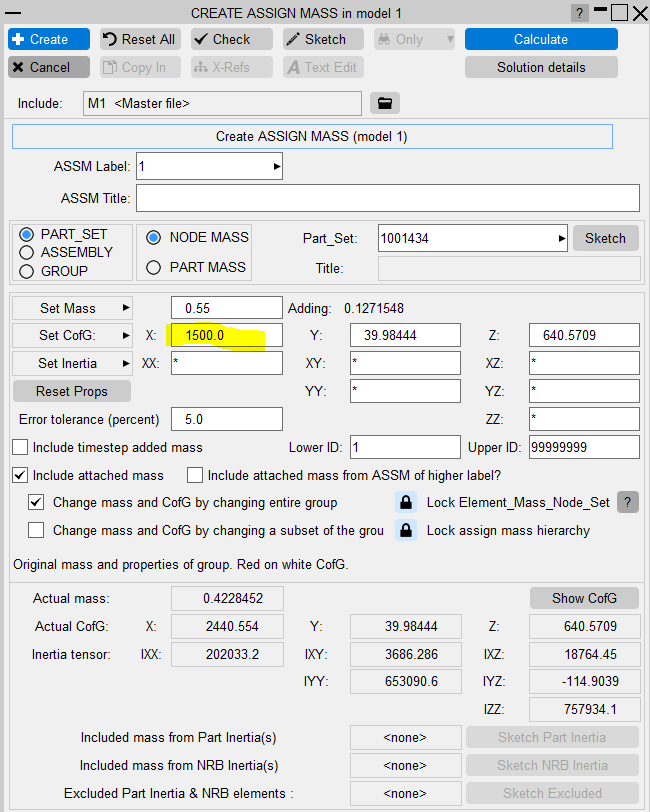
Task: Click the Include Master file field
Action: point(222,103)
